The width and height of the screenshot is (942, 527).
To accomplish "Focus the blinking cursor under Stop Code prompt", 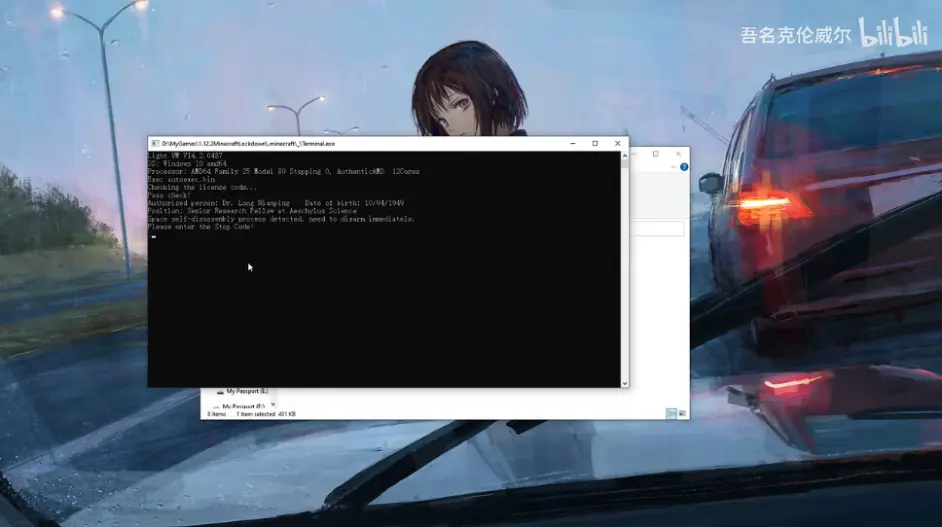I will pos(154,237).
